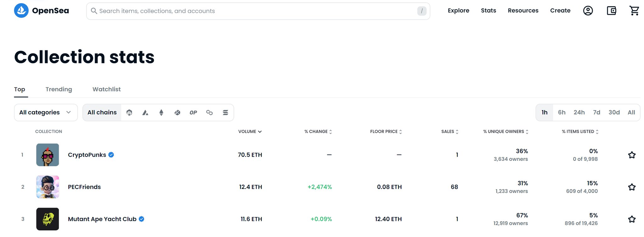Click the CryptoPunks thumbnail image
Image resolution: width=644 pixels, height=237 pixels.
pyautogui.click(x=47, y=155)
